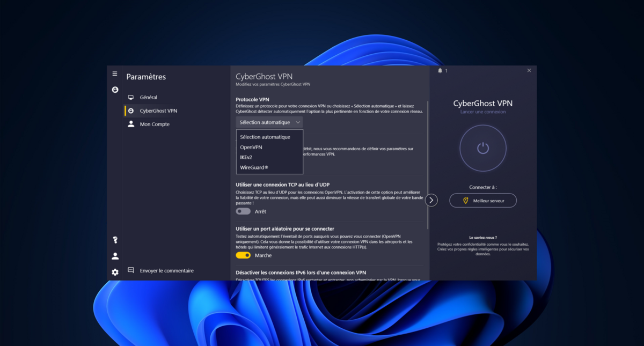The image size is (644, 346).
Task: Choose IKEv2 protocol option
Action: point(269,157)
